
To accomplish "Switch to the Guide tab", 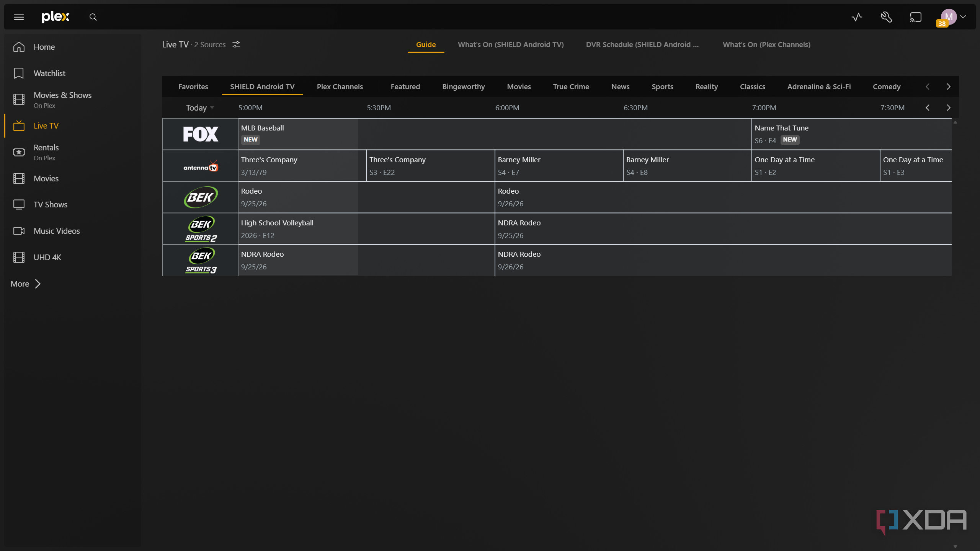I will [x=426, y=44].
